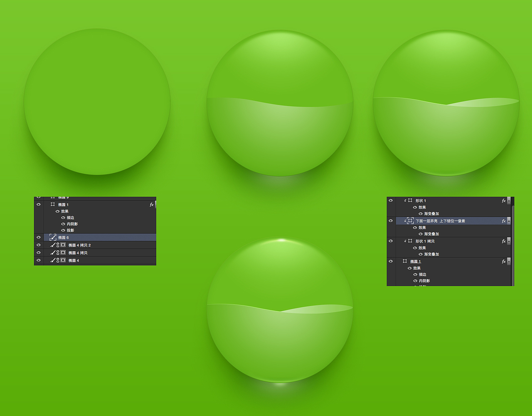
Task: Open the fx styles icon on 形状 1 拷贝
Action: 504,241
